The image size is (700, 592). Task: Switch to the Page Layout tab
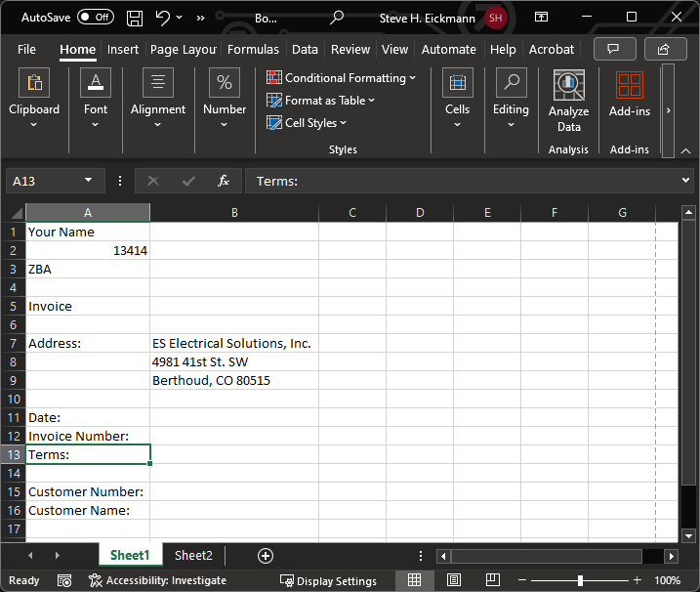(183, 49)
